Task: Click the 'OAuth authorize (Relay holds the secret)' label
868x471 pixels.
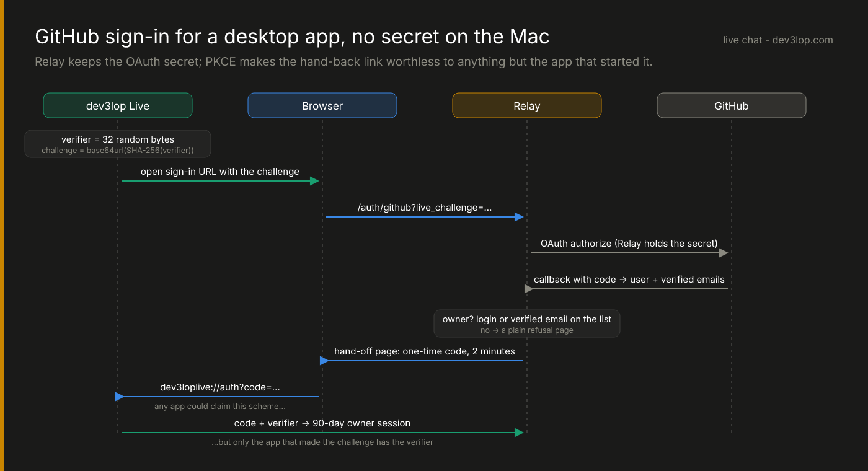Action: 629,244
